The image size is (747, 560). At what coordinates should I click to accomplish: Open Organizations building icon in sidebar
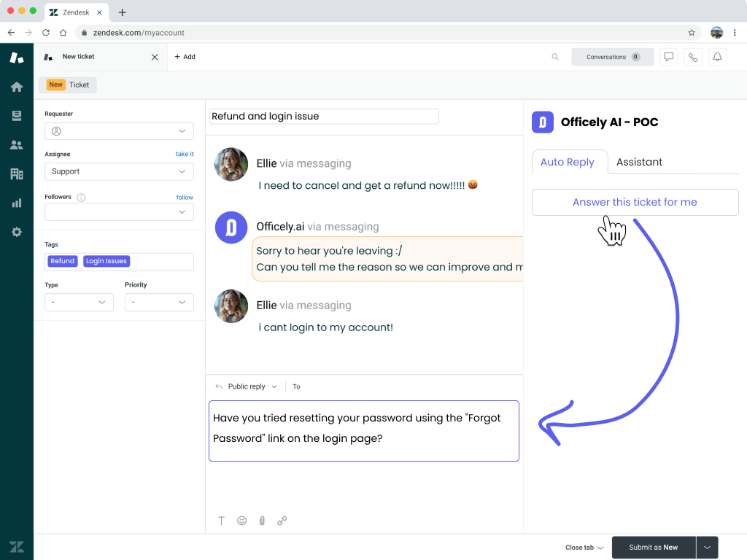pos(16,174)
